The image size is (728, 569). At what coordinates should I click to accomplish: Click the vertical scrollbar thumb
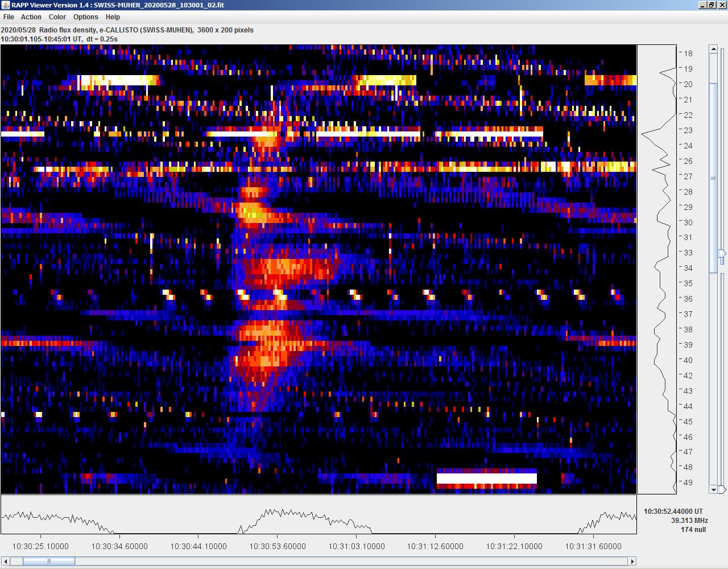pos(713,178)
